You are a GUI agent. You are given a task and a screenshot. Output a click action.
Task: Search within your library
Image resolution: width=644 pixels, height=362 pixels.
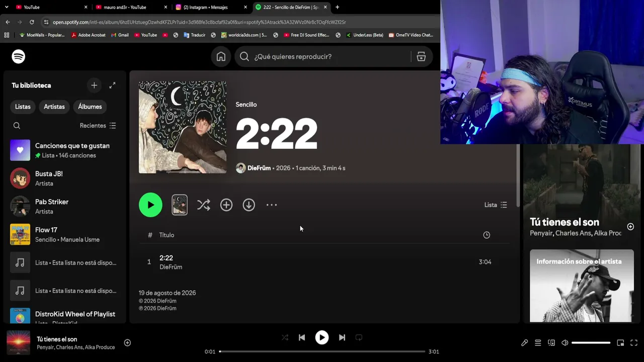[x=17, y=126]
